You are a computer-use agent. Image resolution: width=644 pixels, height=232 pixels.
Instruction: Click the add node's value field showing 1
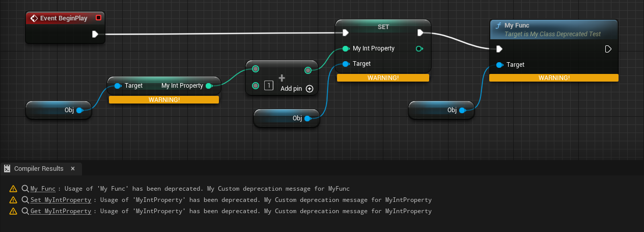click(268, 86)
